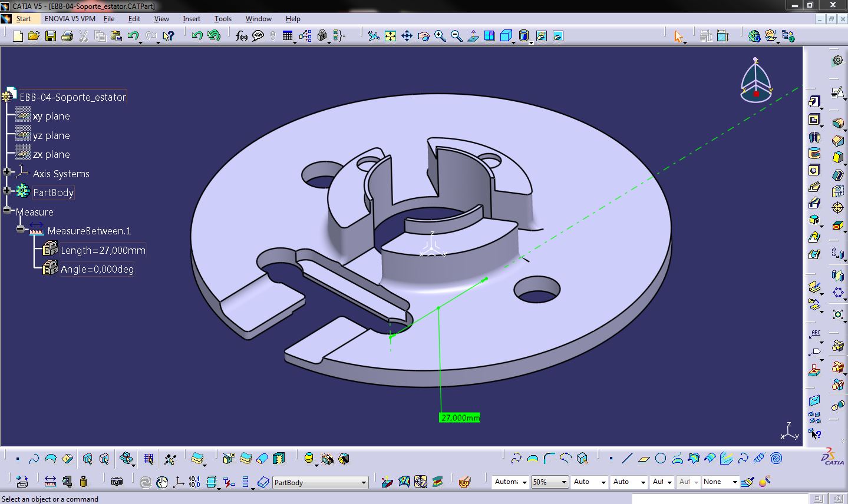Select Angle=0,000deg tree item
The width and height of the screenshot is (848, 504).
tap(97, 269)
